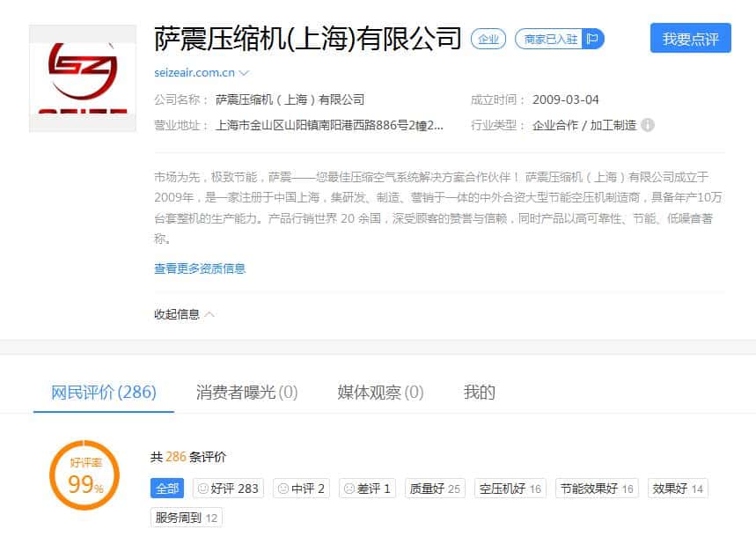The image size is (756, 544).
Task: Click the 萨震 company logo image
Action: coord(83,78)
